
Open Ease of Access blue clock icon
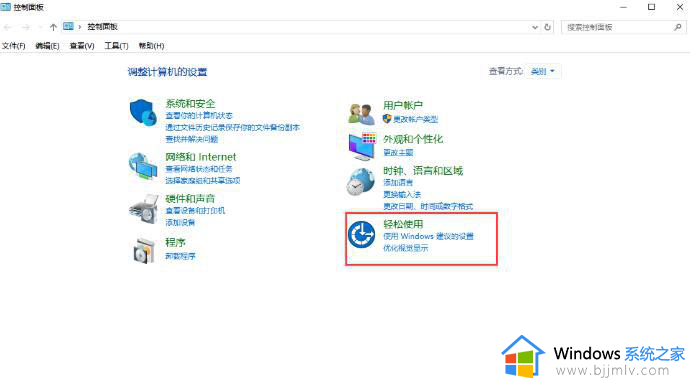[x=361, y=234]
